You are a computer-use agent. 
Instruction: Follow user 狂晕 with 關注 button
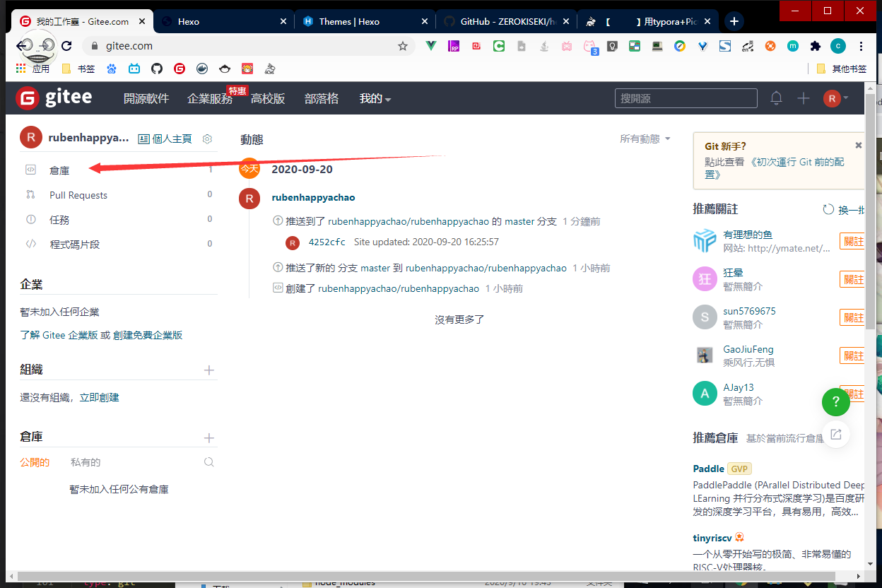point(852,279)
